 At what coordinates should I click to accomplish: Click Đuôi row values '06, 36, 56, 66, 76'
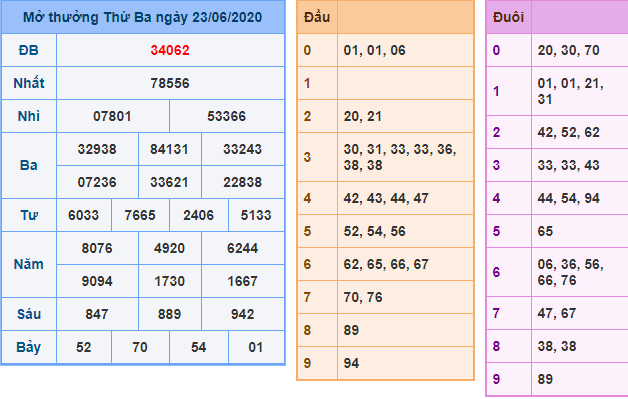[570, 272]
